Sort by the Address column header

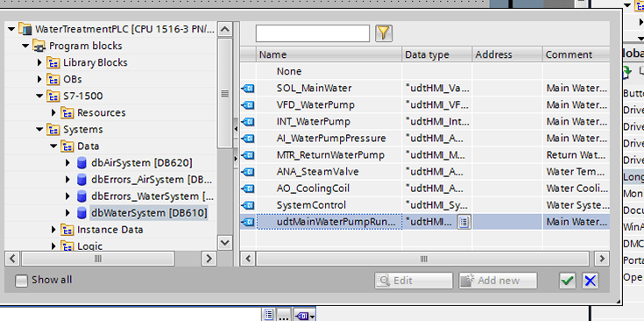[x=507, y=54]
